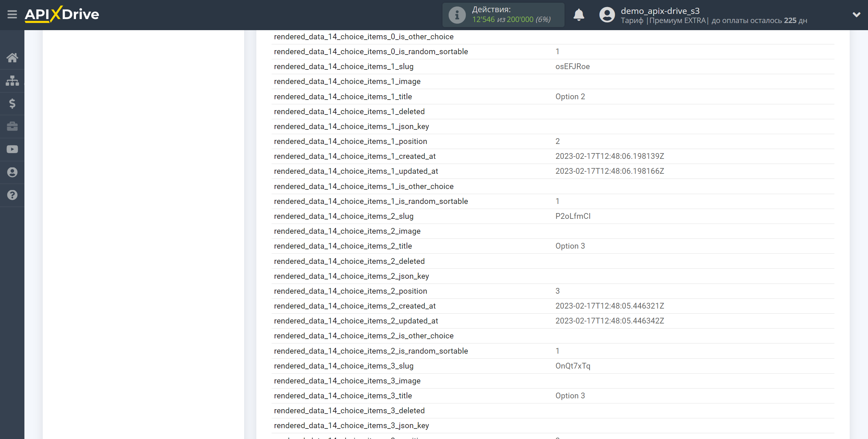Open the profile icon in sidebar

tap(12, 172)
